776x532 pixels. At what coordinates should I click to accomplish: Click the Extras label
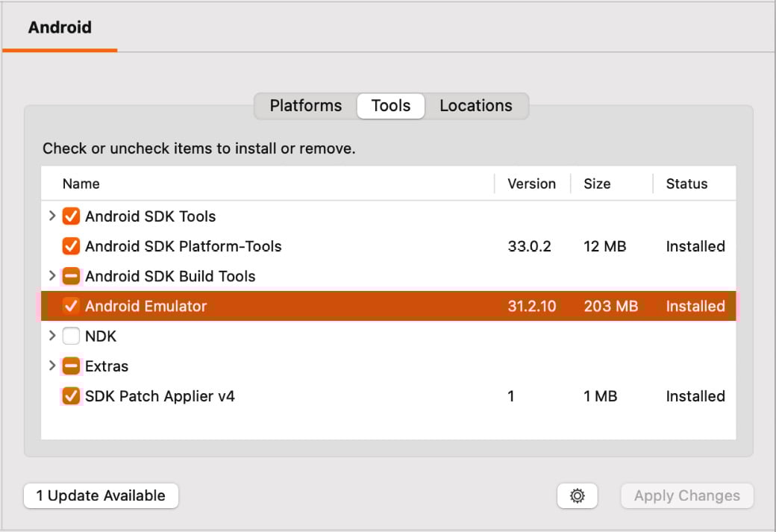click(107, 366)
